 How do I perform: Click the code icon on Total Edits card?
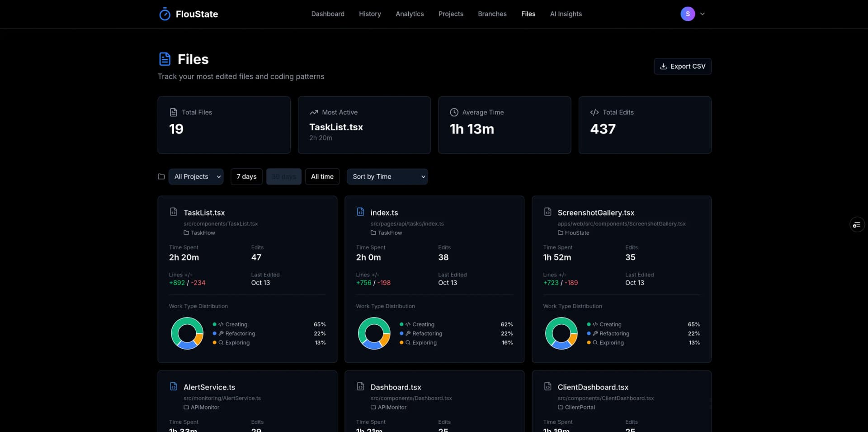pyautogui.click(x=594, y=112)
